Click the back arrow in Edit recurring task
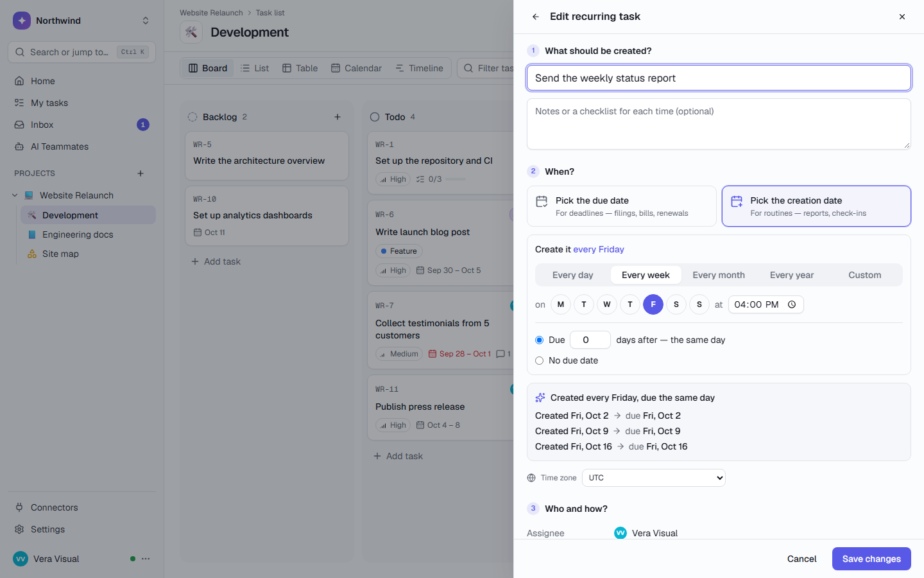The width and height of the screenshot is (924, 578). tap(535, 17)
